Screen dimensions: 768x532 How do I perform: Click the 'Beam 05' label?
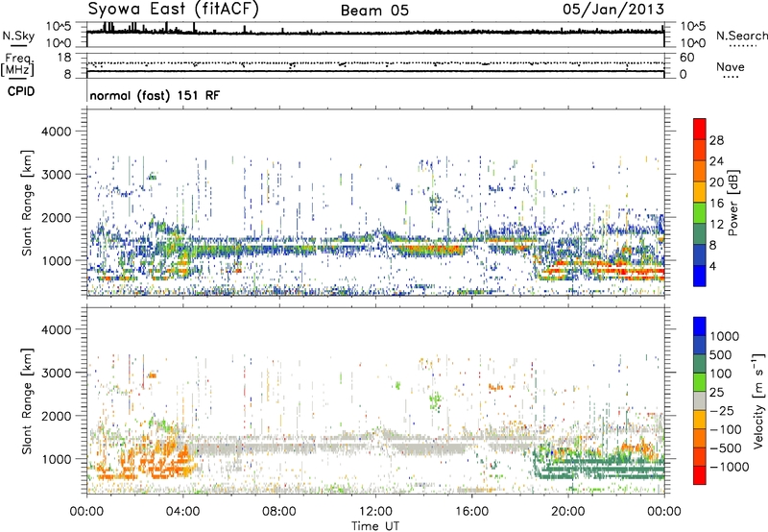(x=374, y=11)
